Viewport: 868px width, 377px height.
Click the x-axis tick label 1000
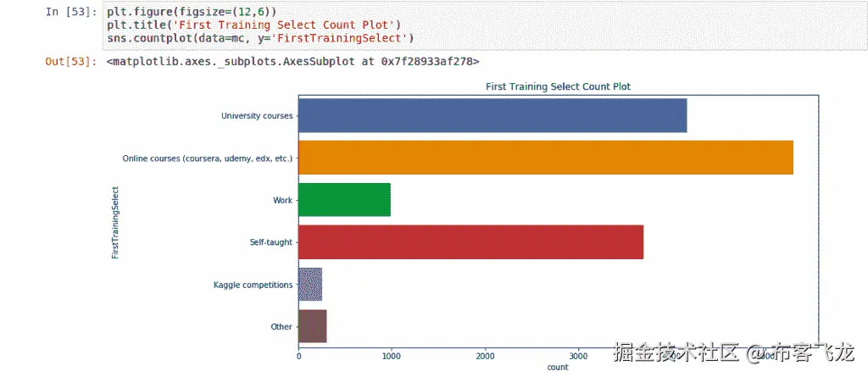[392, 357]
